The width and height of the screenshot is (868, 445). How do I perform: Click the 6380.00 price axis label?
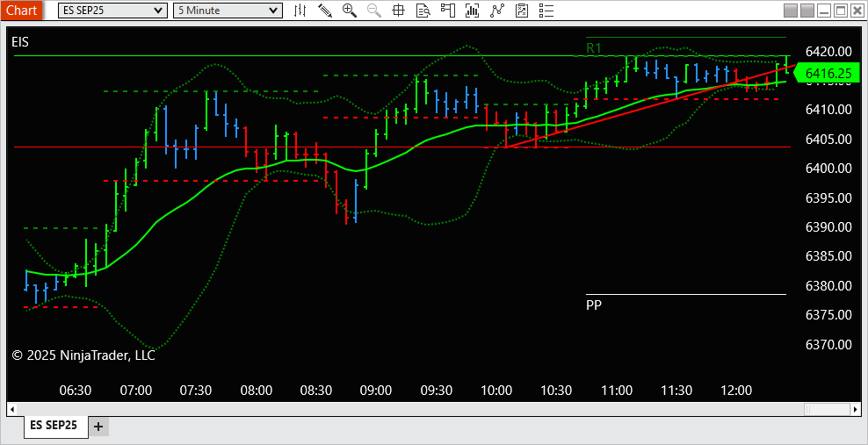pyautogui.click(x=828, y=286)
